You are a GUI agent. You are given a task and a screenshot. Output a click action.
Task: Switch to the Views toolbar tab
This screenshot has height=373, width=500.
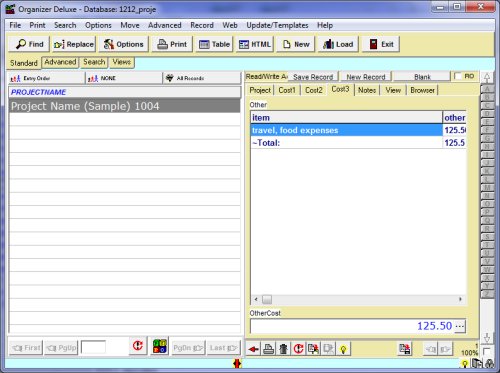(121, 62)
